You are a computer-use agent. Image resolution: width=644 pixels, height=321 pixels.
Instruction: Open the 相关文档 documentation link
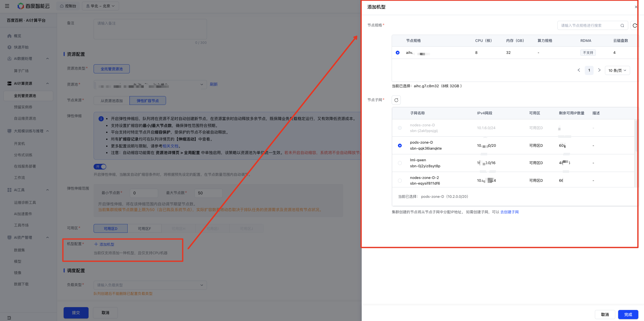pos(170,146)
